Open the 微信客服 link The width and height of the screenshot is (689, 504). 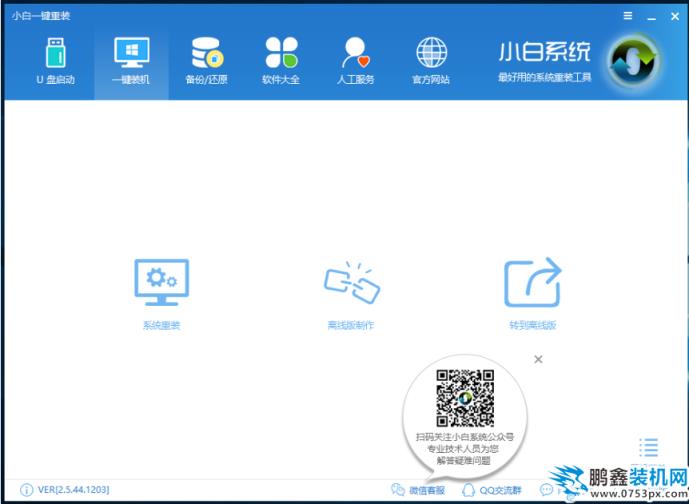point(427,490)
